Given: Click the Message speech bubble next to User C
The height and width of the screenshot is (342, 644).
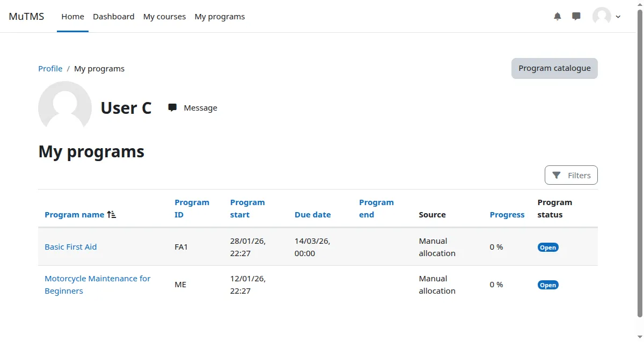Looking at the screenshot, I should tap(172, 107).
